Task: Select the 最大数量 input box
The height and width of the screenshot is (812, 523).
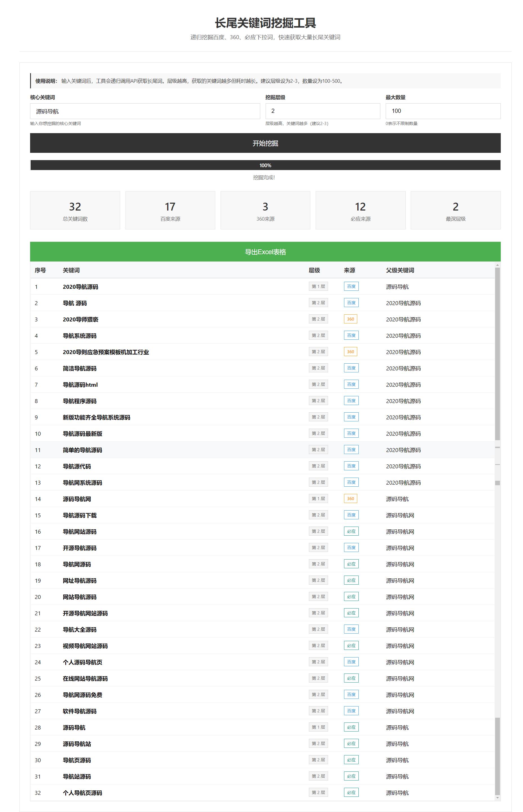Action: point(443,111)
